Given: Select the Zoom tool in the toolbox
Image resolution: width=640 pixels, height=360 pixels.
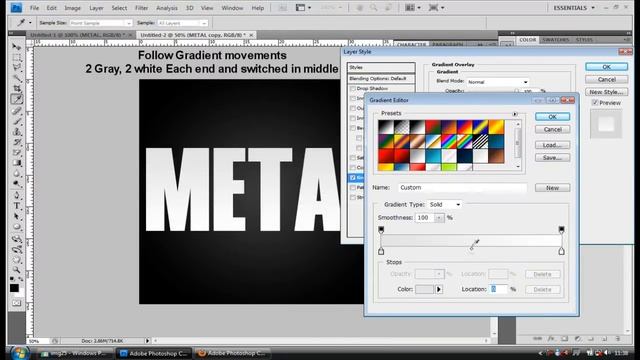Looking at the screenshot, I should (x=16, y=270).
